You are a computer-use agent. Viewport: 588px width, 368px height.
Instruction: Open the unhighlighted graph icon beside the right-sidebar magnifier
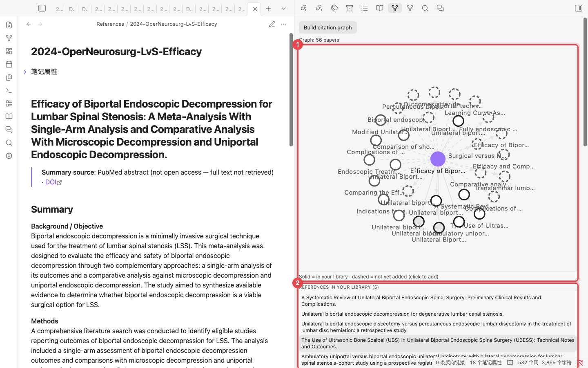coord(410,8)
